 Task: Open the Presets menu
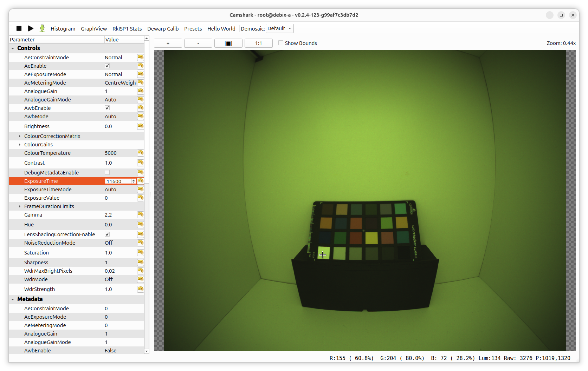193,29
